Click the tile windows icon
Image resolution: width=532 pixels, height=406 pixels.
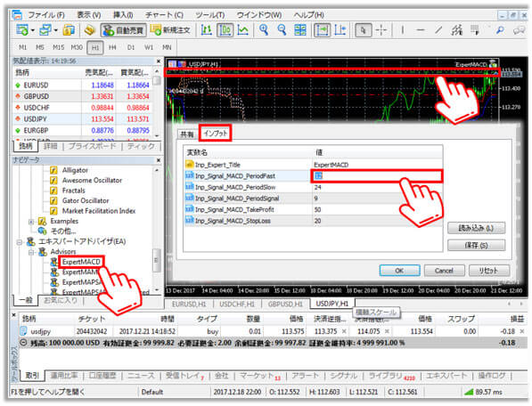click(300, 30)
